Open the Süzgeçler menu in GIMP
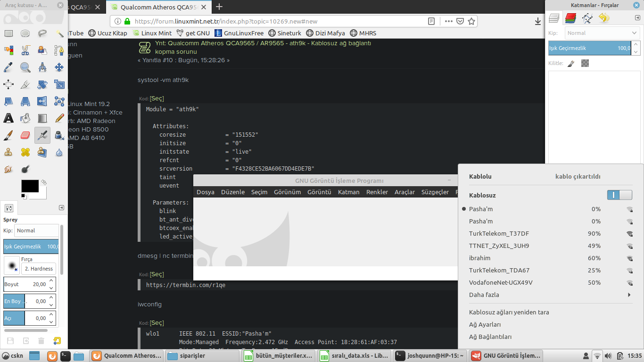This screenshot has height=362, width=644. click(435, 192)
